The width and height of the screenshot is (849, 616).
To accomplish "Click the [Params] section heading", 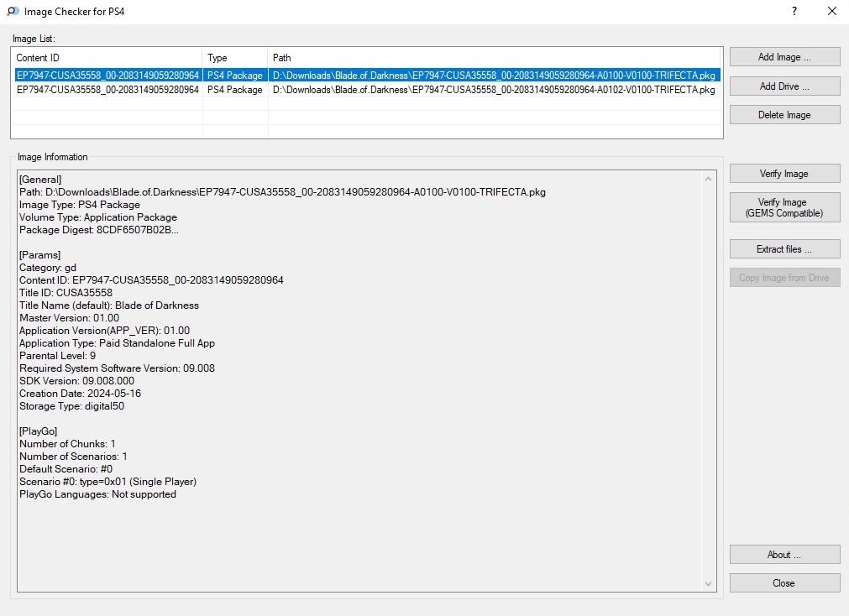I will (40, 255).
